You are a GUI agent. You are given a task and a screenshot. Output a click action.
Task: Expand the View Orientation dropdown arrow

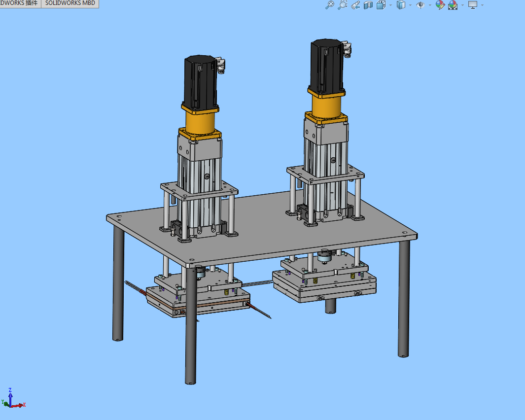click(x=390, y=5)
